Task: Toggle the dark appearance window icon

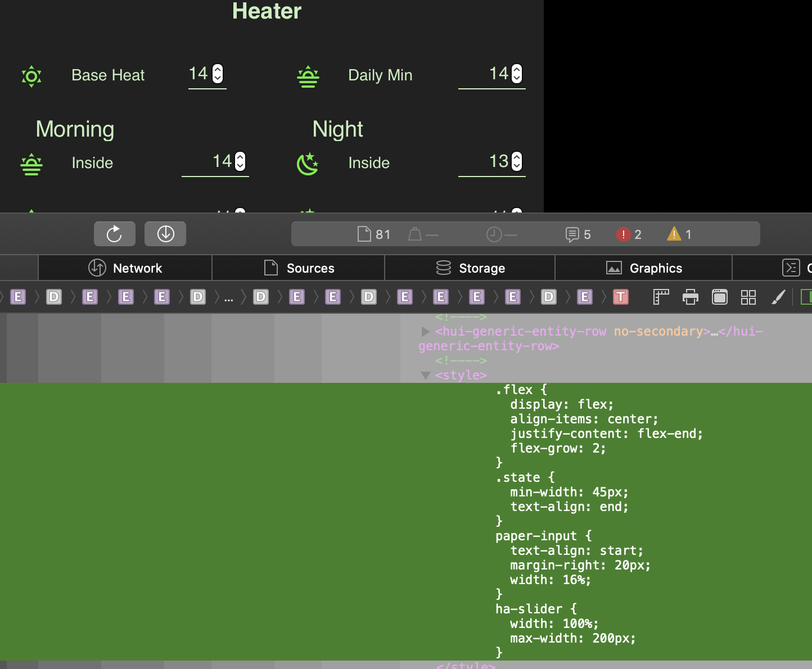Action: click(x=719, y=297)
